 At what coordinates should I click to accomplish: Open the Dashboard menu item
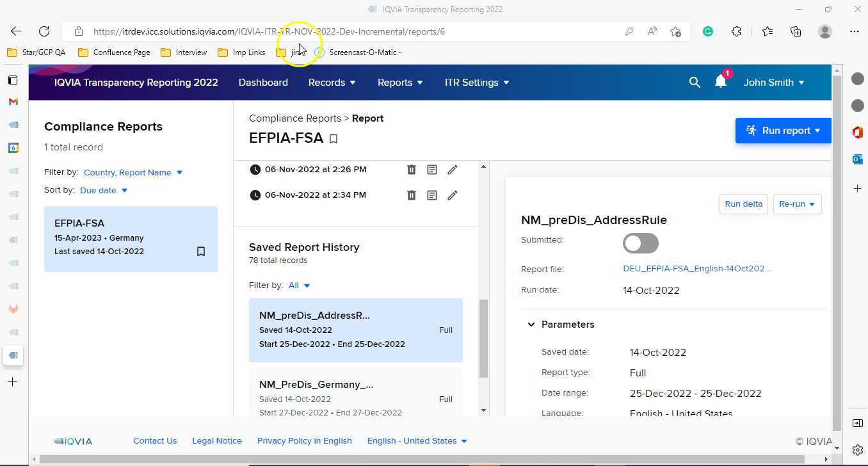coord(263,83)
